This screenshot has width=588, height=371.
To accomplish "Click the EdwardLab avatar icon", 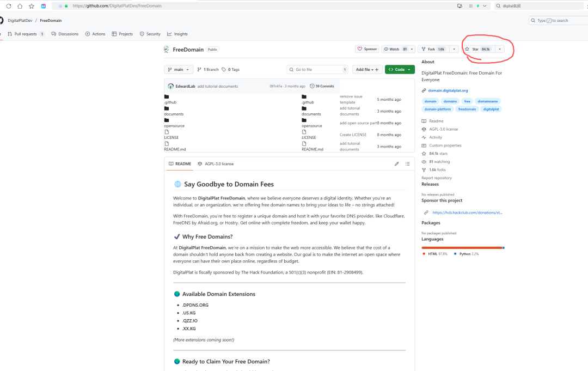I will tap(170, 86).
